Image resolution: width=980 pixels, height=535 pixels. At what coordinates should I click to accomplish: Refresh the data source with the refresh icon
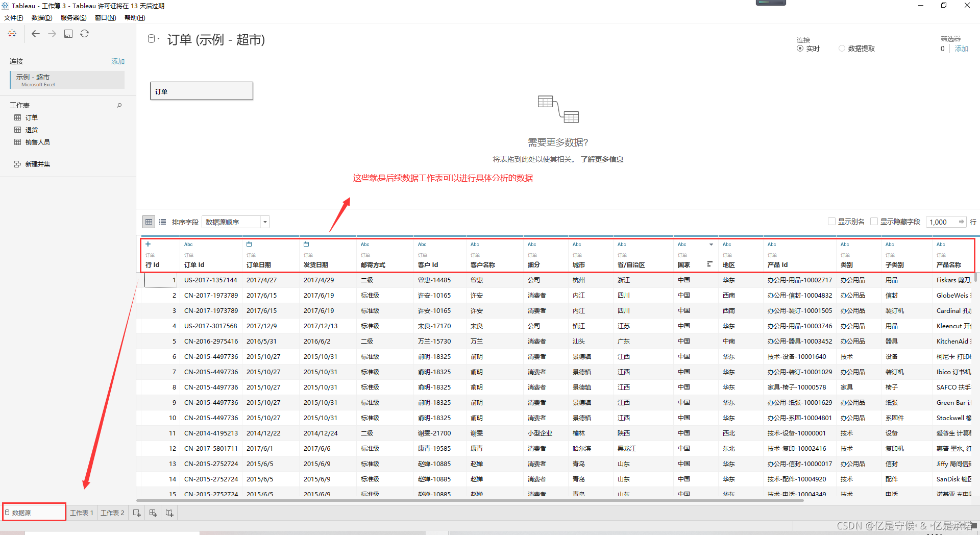(85, 34)
